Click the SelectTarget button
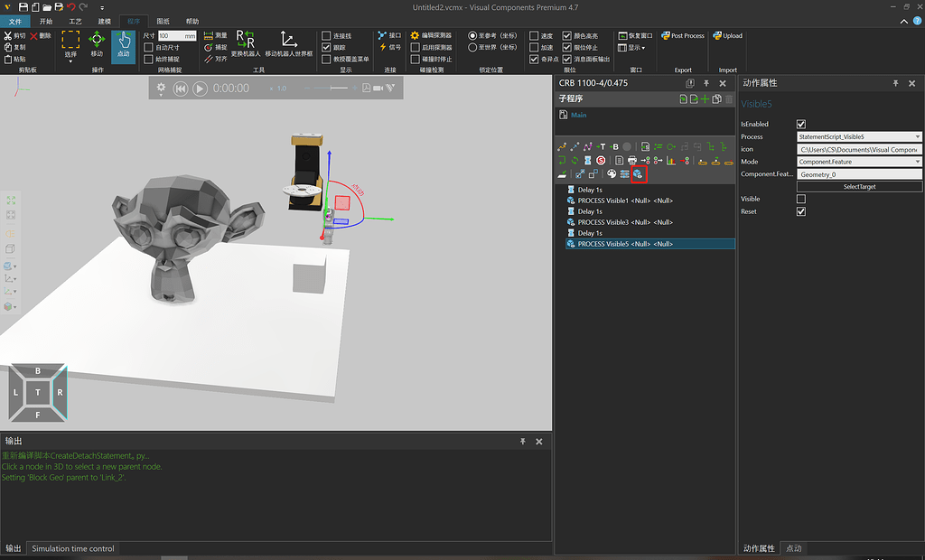The height and width of the screenshot is (560, 925). pos(858,186)
